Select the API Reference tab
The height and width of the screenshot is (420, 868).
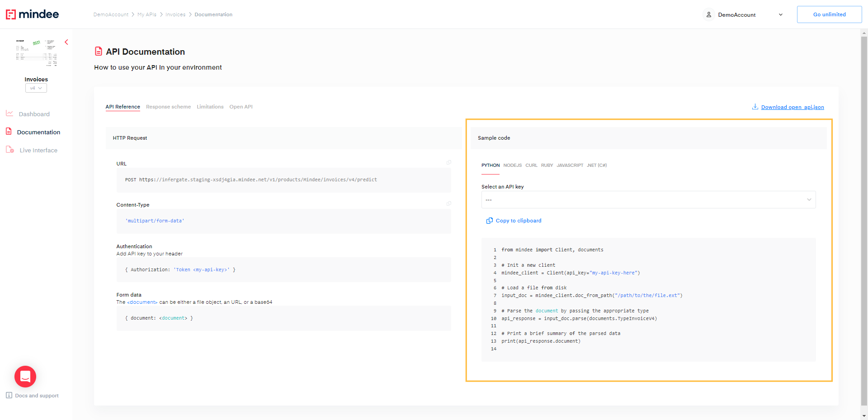(x=123, y=107)
